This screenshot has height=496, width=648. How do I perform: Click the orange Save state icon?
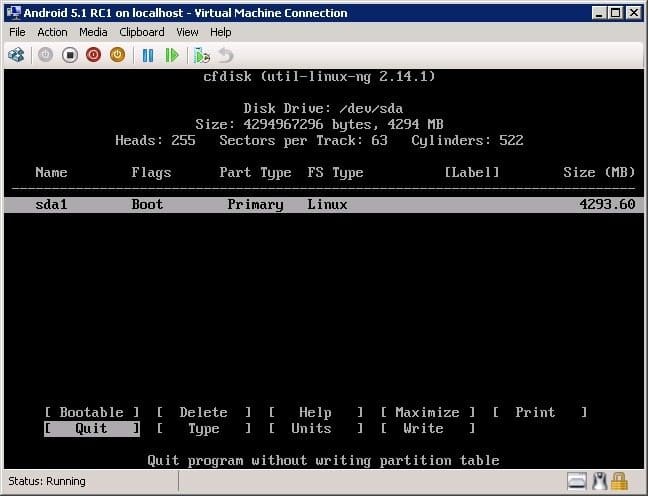(x=118, y=55)
